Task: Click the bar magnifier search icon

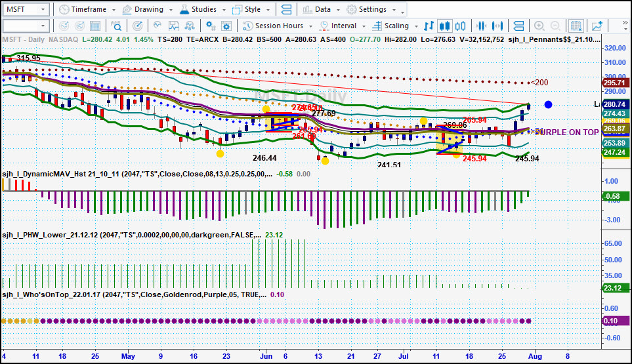Action: coord(116,26)
